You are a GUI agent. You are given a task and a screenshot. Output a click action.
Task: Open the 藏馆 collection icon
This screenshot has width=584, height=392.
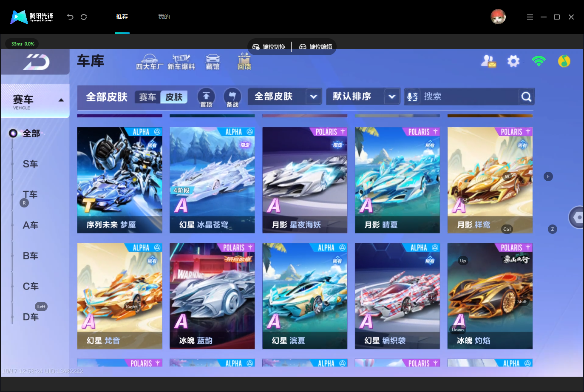(x=213, y=62)
